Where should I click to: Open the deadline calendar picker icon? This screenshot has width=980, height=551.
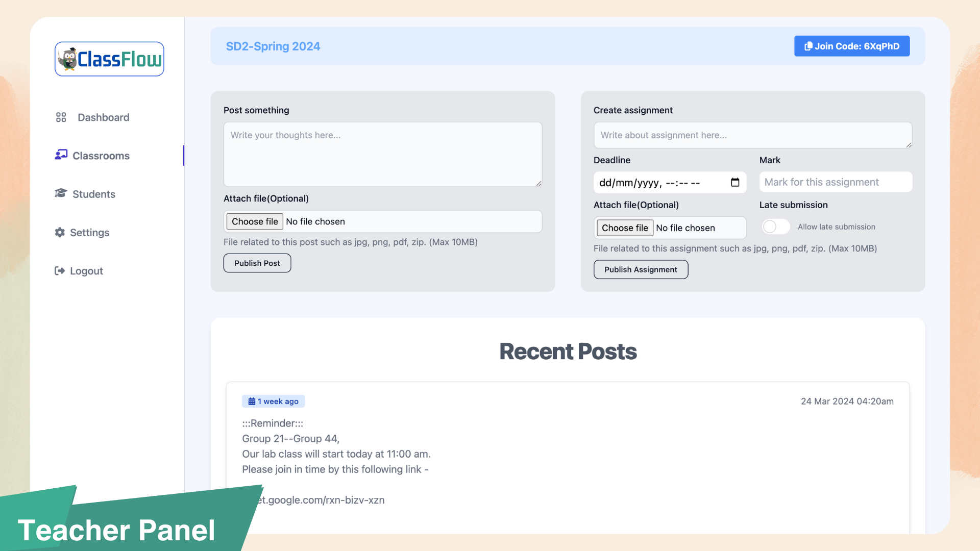point(735,182)
